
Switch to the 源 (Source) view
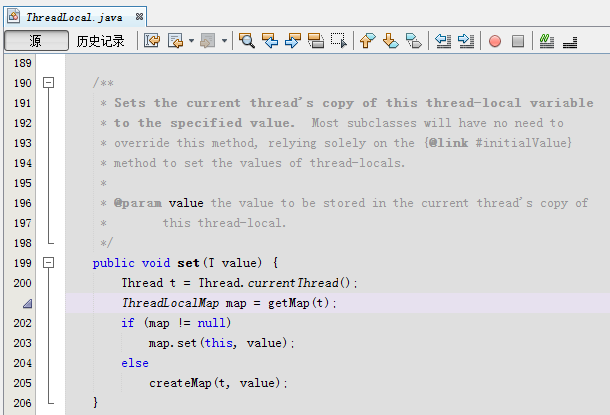click(36, 40)
